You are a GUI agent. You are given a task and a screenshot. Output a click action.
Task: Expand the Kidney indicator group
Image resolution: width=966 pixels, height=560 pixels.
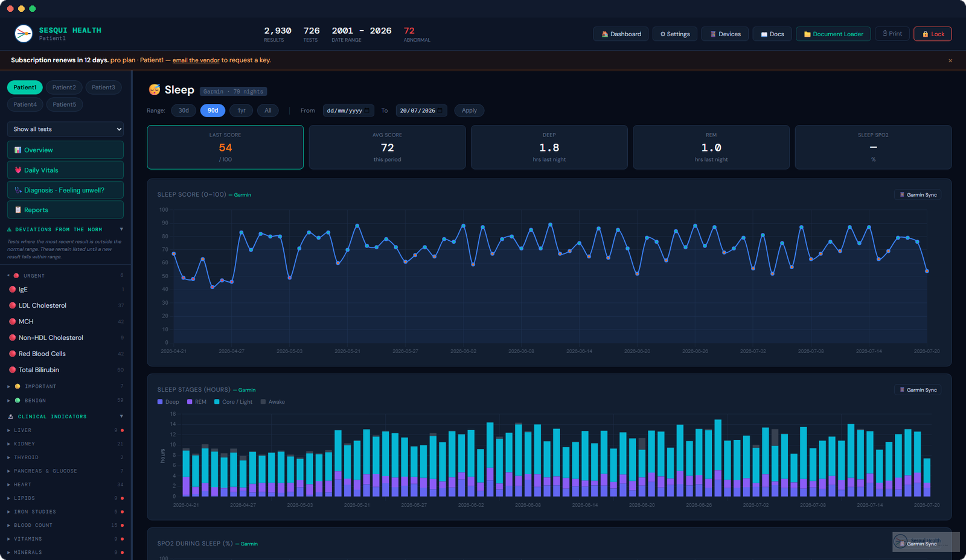pyautogui.click(x=65, y=444)
